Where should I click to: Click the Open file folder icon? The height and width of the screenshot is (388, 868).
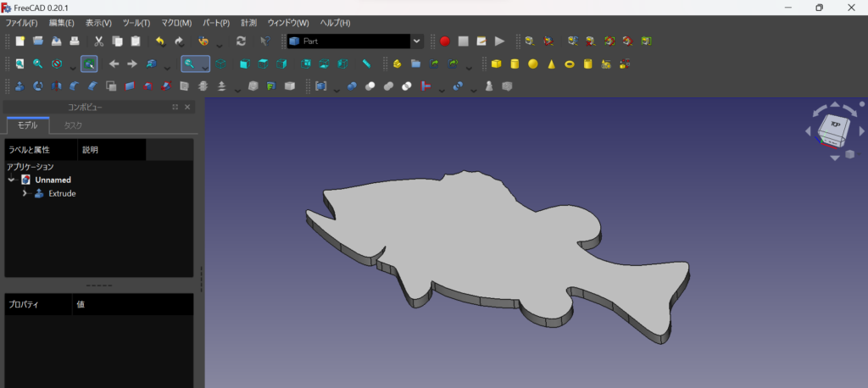pos(38,41)
